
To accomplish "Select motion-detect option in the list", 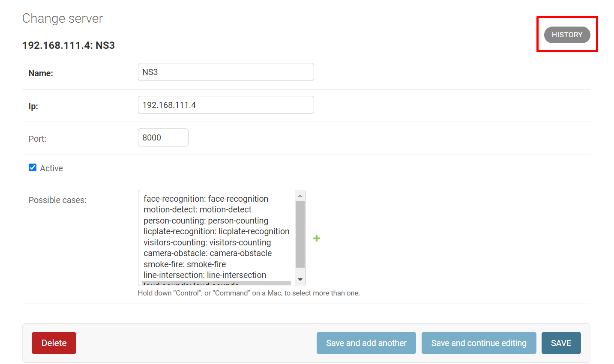I will tap(198, 209).
